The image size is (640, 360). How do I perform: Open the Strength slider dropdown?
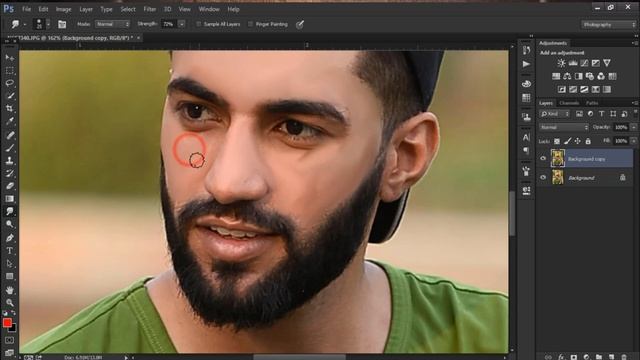pyautogui.click(x=182, y=24)
